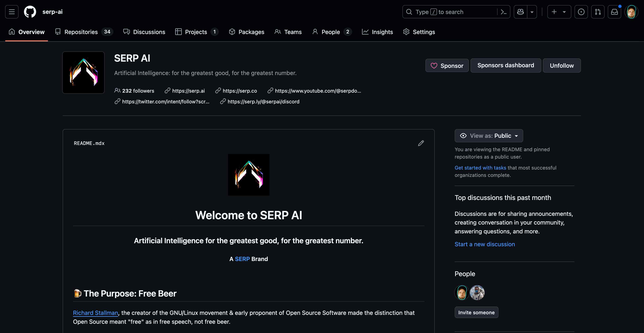Open the People tab
Image resolution: width=644 pixels, height=333 pixels.
pyautogui.click(x=332, y=32)
